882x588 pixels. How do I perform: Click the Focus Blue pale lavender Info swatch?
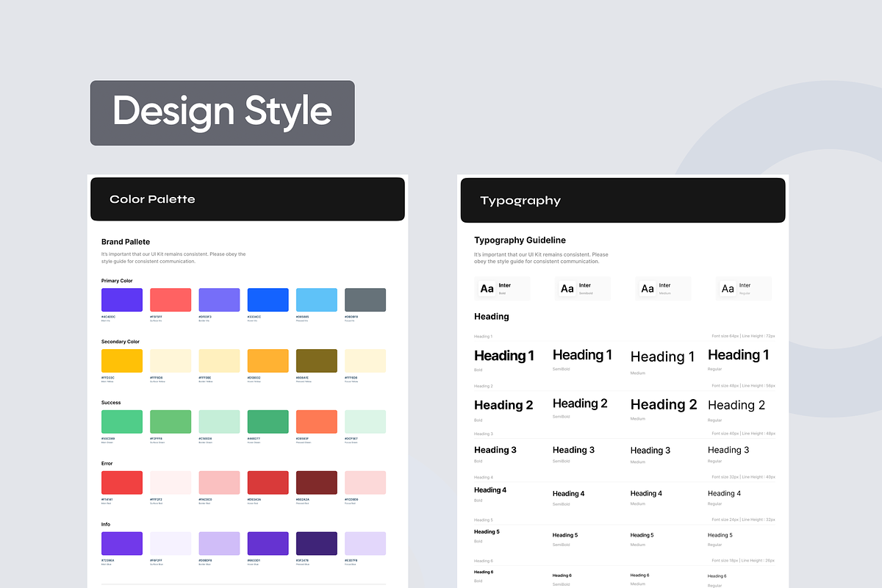pyautogui.click(x=365, y=544)
